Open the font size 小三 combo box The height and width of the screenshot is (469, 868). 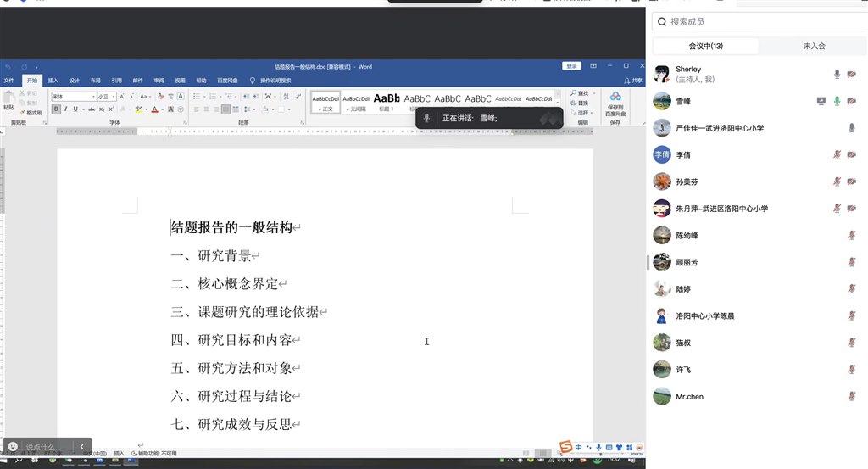click(x=107, y=97)
